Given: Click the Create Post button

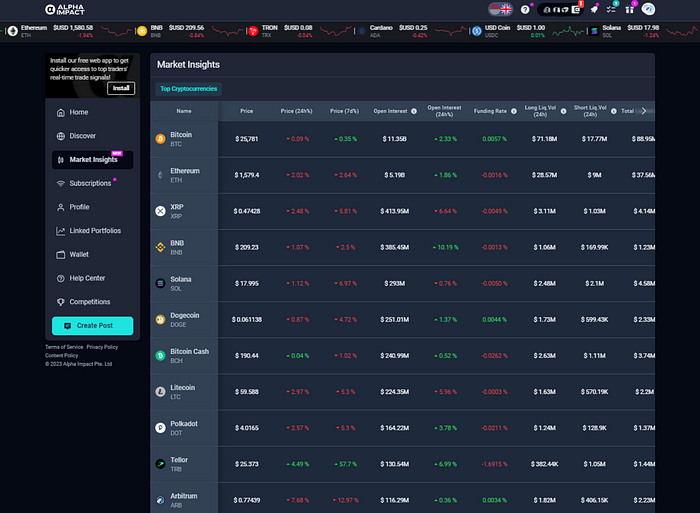Looking at the screenshot, I should (92, 325).
